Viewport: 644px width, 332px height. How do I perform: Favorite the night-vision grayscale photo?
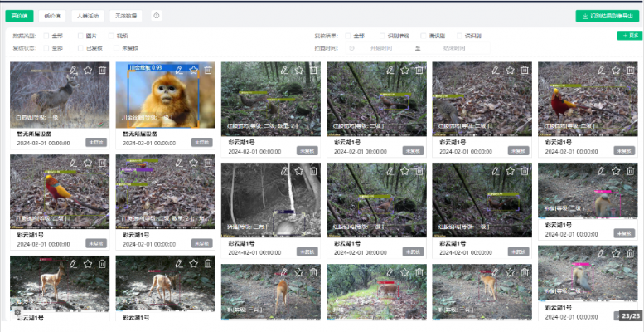(299, 171)
